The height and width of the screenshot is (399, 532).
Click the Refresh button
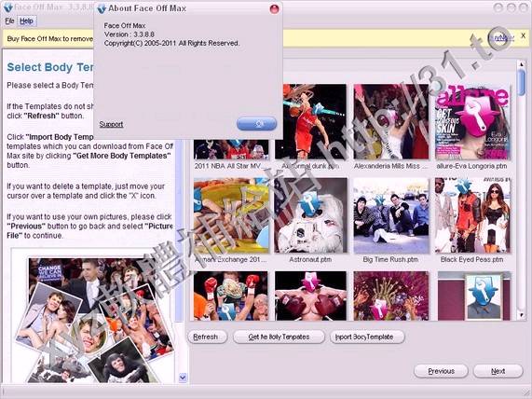coord(207,337)
